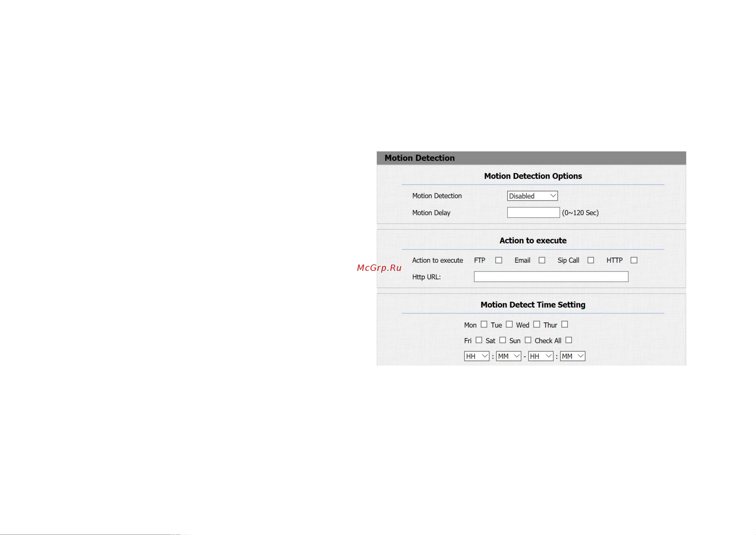This screenshot has height=535, width=756.
Task: Click the Http URL text field
Action: [x=551, y=276]
